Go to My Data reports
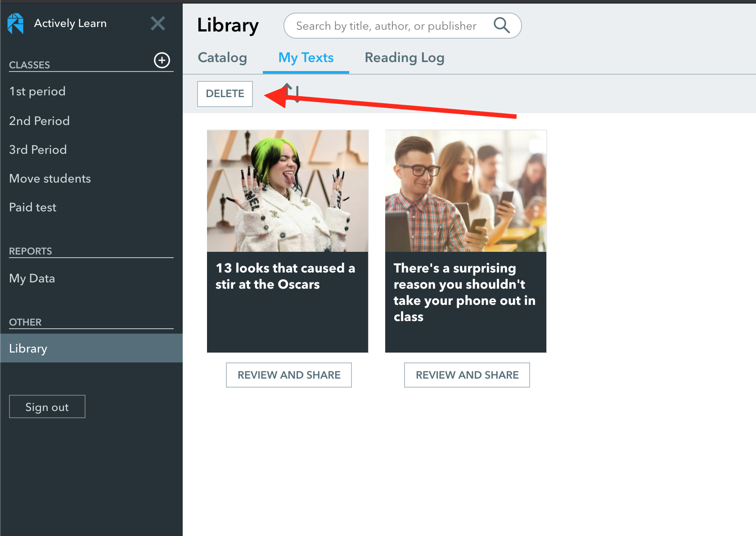 pos(32,278)
